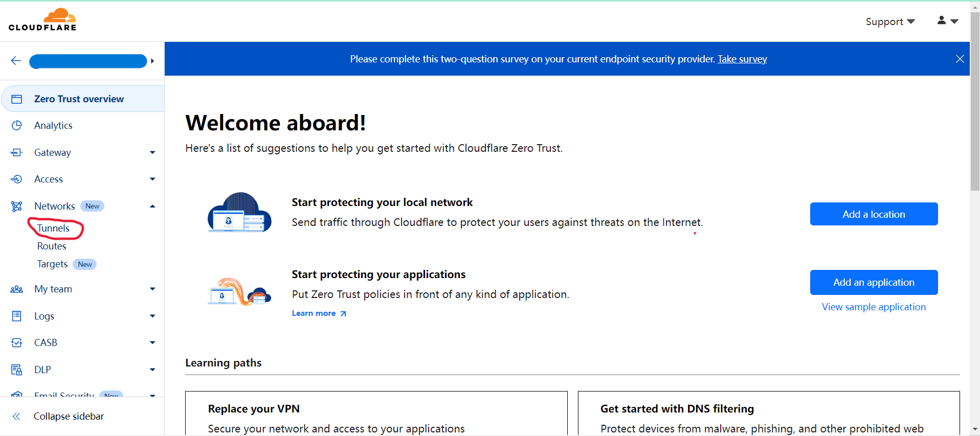
Task: Go to Analytics section
Action: pyautogui.click(x=53, y=125)
